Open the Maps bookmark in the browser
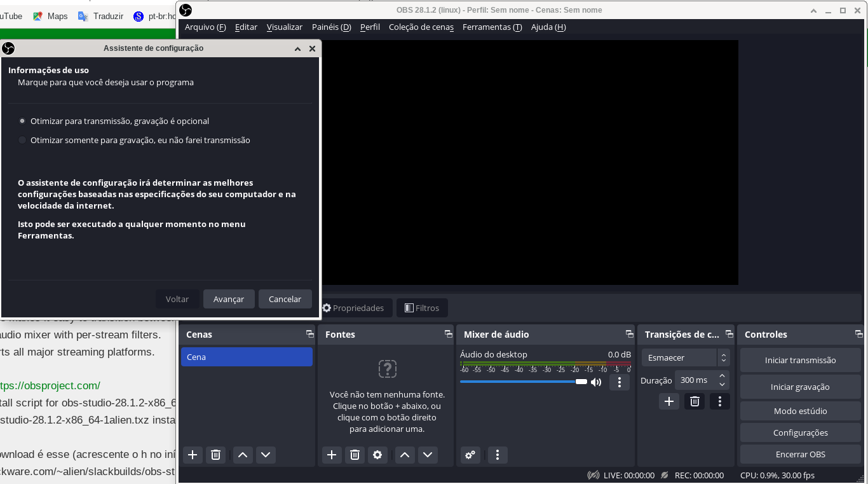 (50, 16)
